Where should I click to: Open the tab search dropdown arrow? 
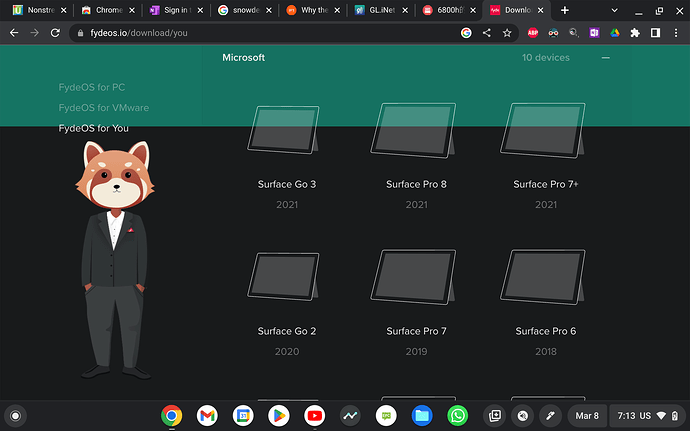click(614, 10)
